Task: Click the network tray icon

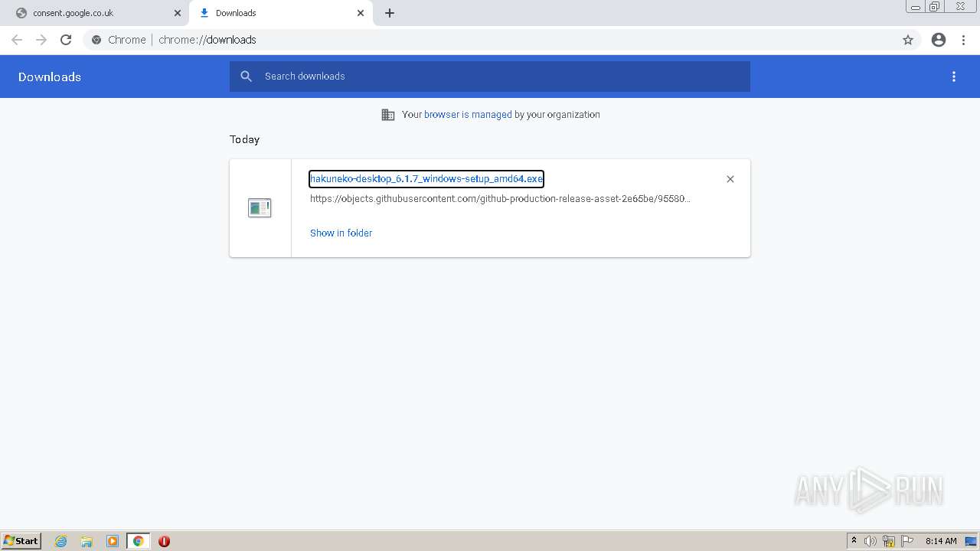Action: [x=889, y=541]
